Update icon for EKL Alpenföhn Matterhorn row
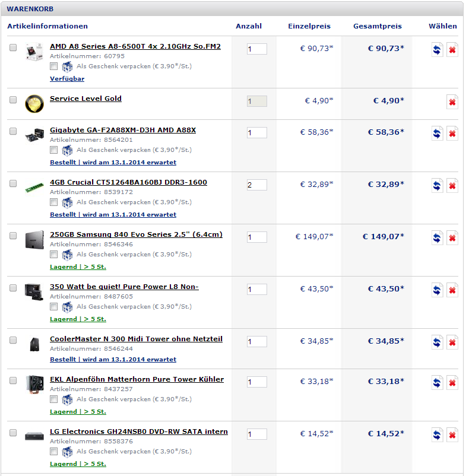Image resolution: width=466 pixels, height=476 pixels. click(437, 382)
